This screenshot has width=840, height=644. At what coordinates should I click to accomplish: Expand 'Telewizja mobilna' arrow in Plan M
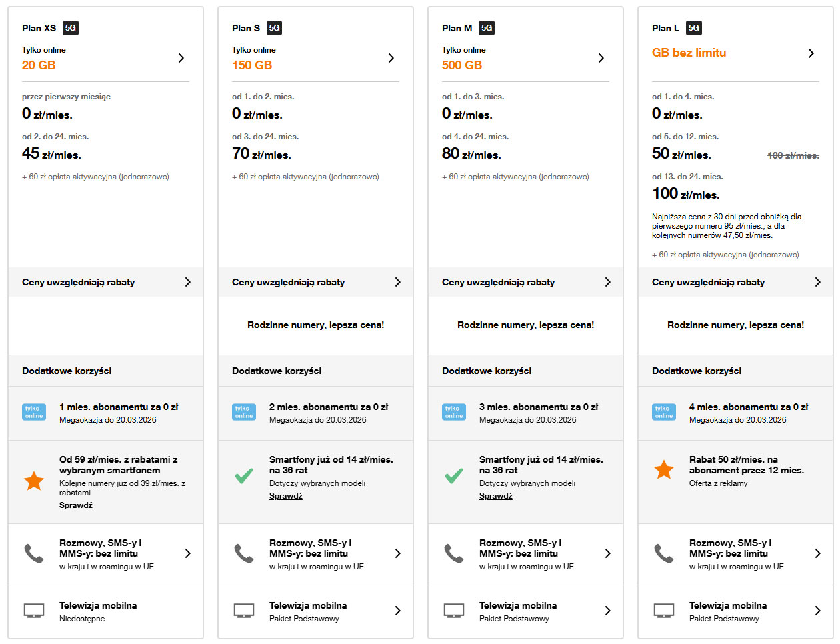pyautogui.click(x=607, y=611)
